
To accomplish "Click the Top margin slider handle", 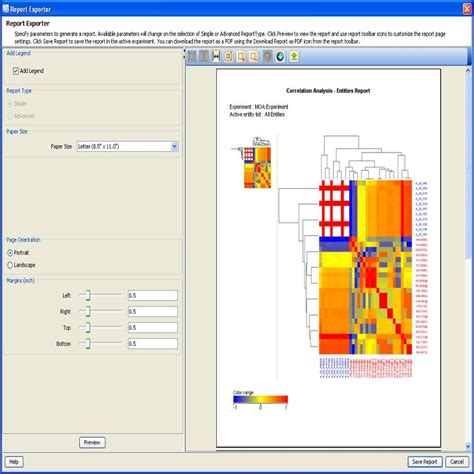I will coord(88,328).
